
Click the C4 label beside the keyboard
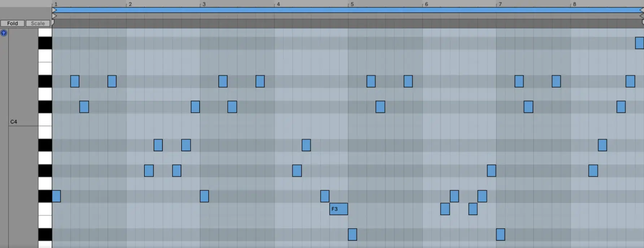[14, 122]
